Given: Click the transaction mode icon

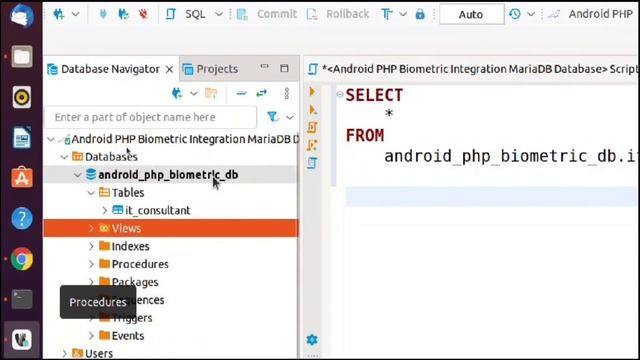Looking at the screenshot, I should click(x=387, y=14).
